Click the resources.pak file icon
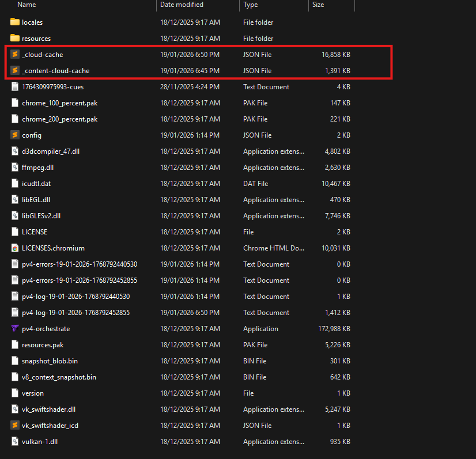476x459 pixels. point(15,344)
